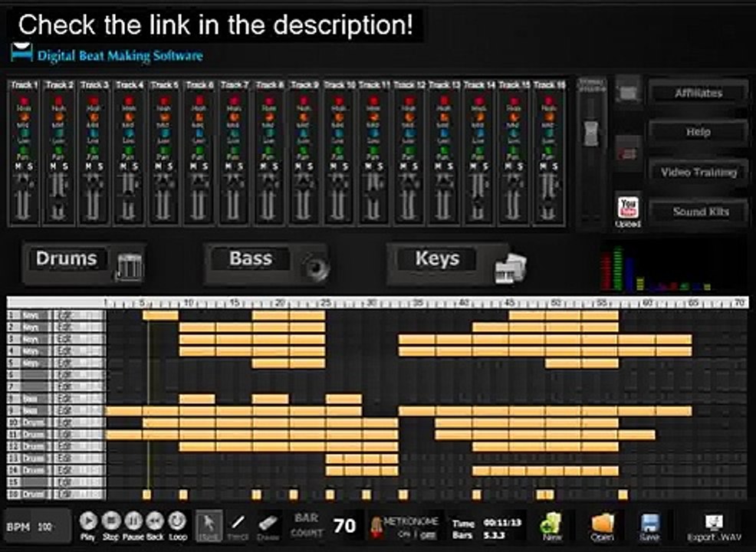Click Track 1 red High knob

tap(24, 101)
